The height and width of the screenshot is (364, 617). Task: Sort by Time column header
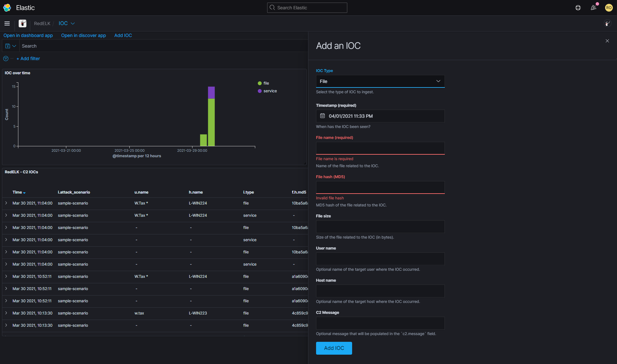[x=17, y=192]
